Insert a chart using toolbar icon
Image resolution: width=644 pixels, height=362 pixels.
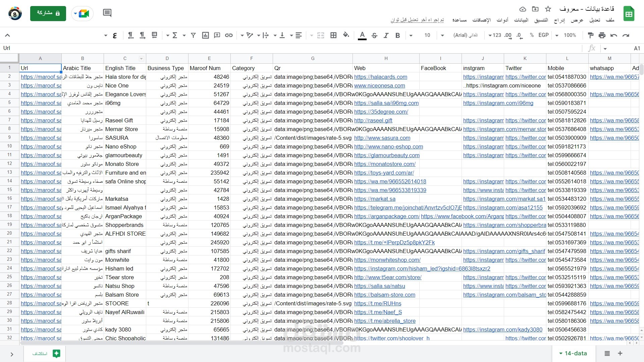pos(206,35)
